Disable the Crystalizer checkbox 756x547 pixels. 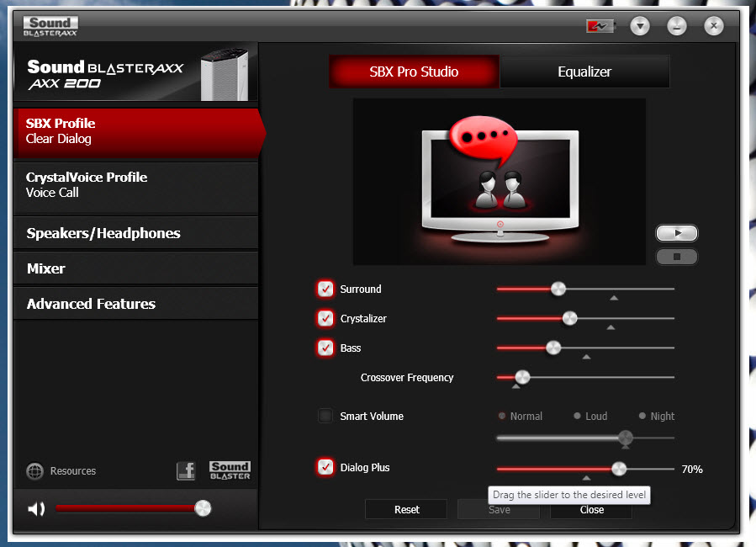(325, 318)
